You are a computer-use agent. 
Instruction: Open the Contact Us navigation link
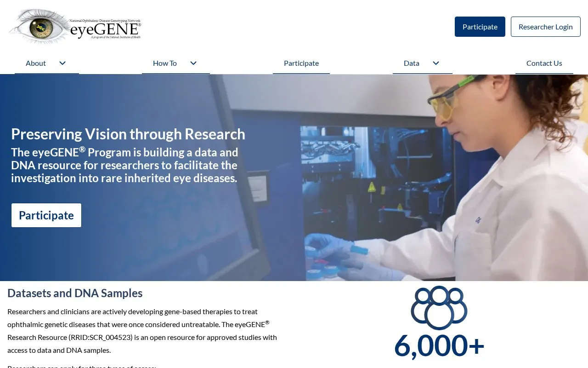(544, 63)
